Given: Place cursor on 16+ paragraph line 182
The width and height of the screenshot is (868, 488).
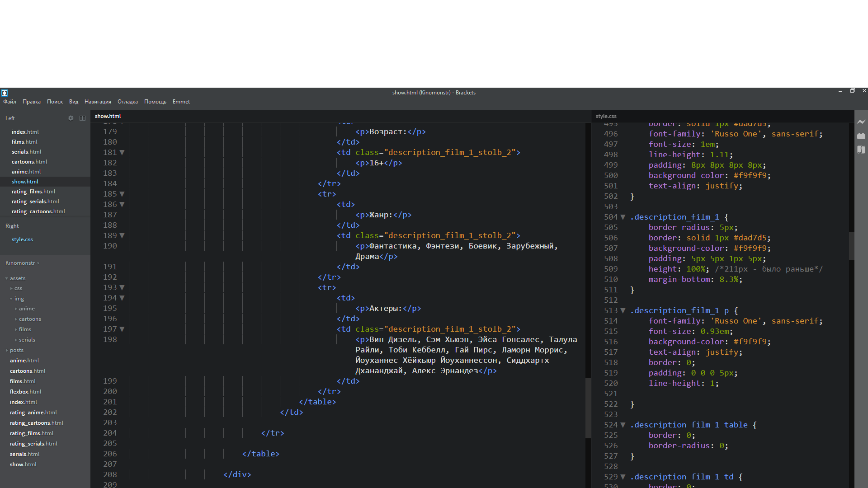Looking at the screenshot, I should tap(379, 163).
